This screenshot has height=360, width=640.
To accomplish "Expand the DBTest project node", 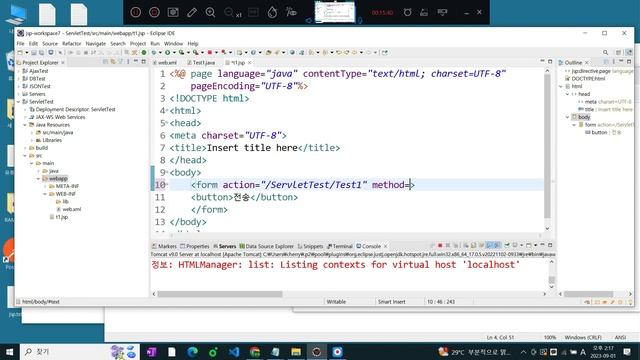I will click(19, 79).
